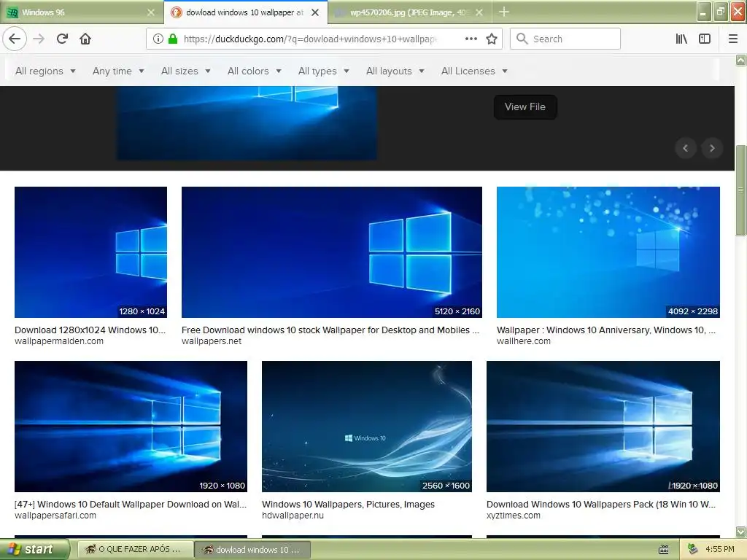Image resolution: width=747 pixels, height=560 pixels.
Task: Click xyztimes.com source text
Action: click(x=514, y=516)
